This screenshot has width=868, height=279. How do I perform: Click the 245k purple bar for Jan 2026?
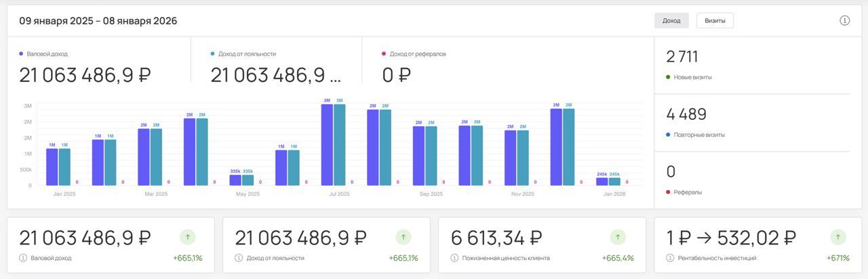coord(602,181)
